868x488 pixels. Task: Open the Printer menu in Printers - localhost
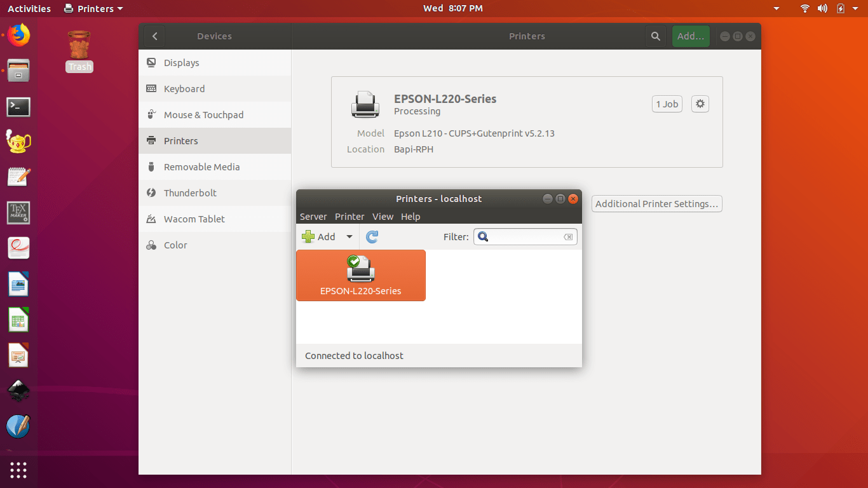click(349, 217)
